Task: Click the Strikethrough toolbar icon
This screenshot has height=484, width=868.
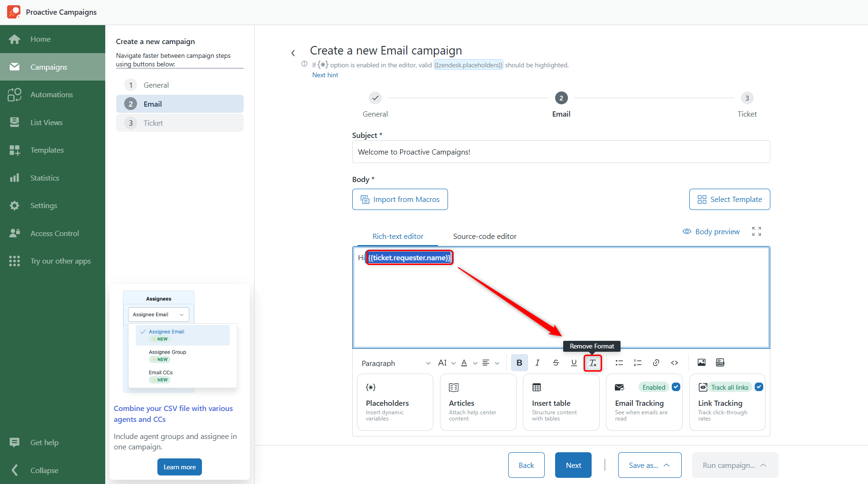Action: pyautogui.click(x=556, y=363)
